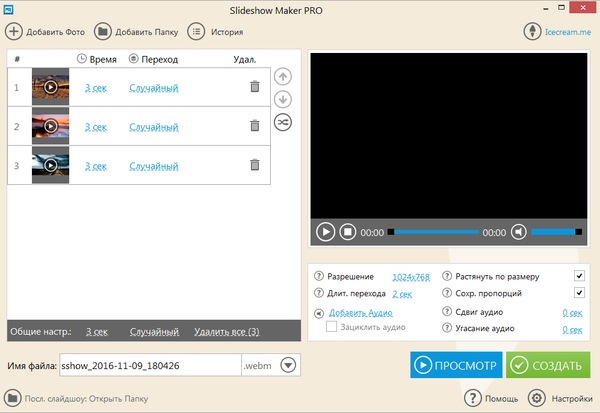Click the green СОЗДАТЬ button
600x413 pixels.
pyautogui.click(x=548, y=365)
